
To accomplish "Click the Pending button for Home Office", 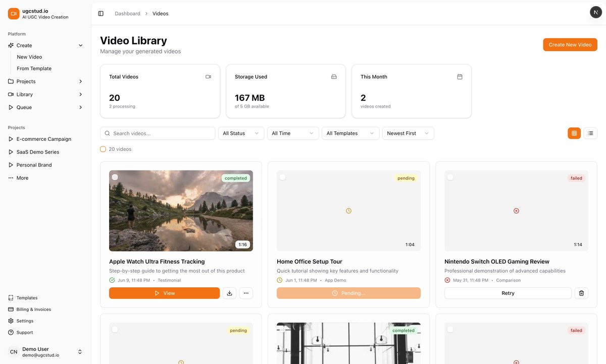I will (348, 293).
